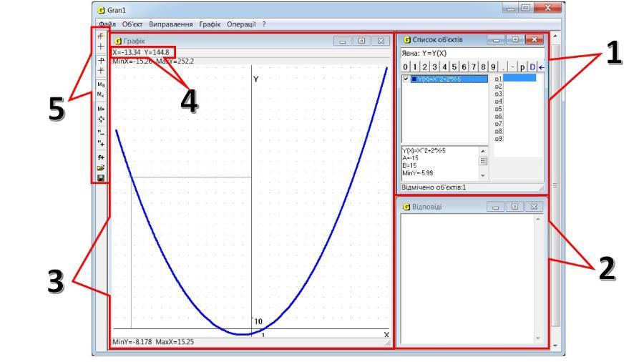644x362 pixels.
Task: Click the Відмічено об'єктів:1 status text
Action: pos(434,187)
